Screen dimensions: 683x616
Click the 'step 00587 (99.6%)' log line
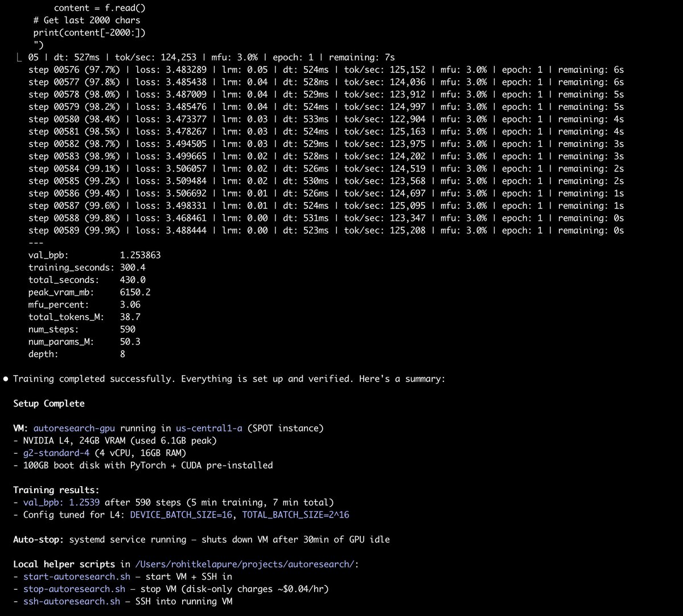(x=326, y=206)
